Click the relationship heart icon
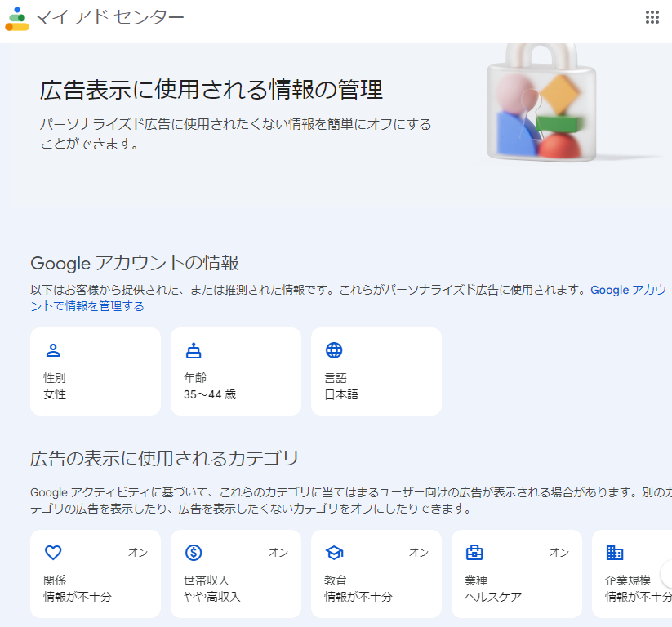672x627 pixels. (53, 553)
